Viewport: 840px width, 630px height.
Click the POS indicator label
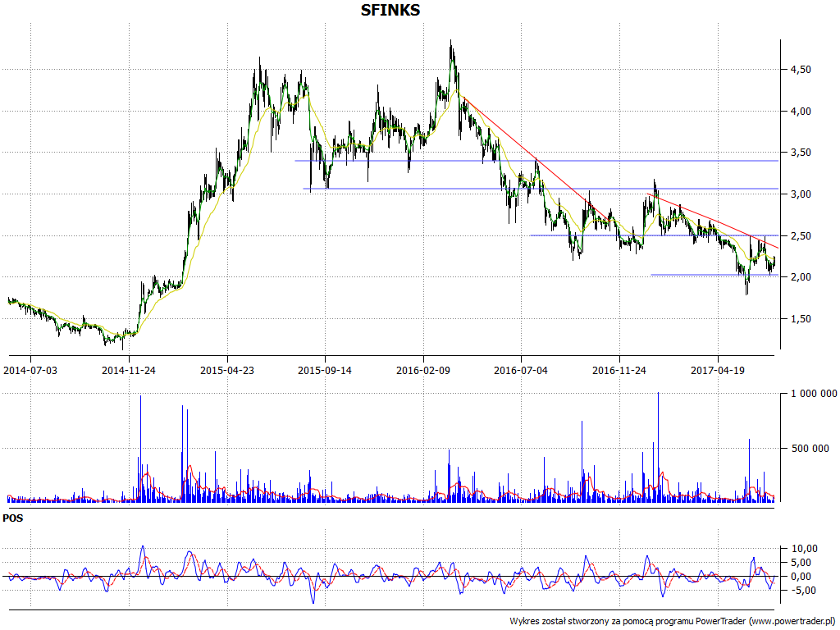click(13, 518)
